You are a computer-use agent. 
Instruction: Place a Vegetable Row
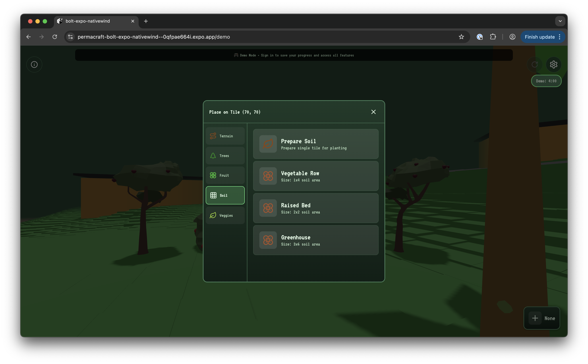click(x=316, y=176)
